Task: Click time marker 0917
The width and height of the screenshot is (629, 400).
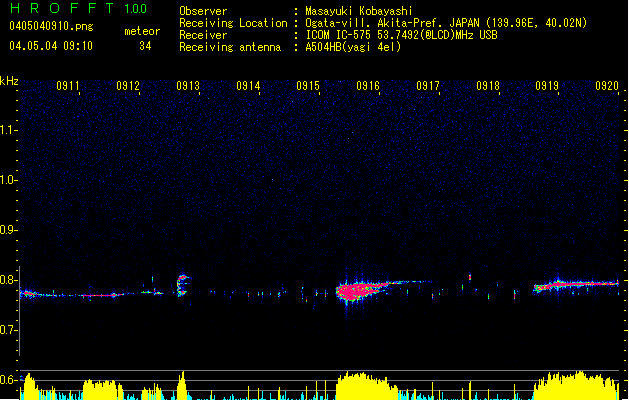Action: [x=428, y=86]
